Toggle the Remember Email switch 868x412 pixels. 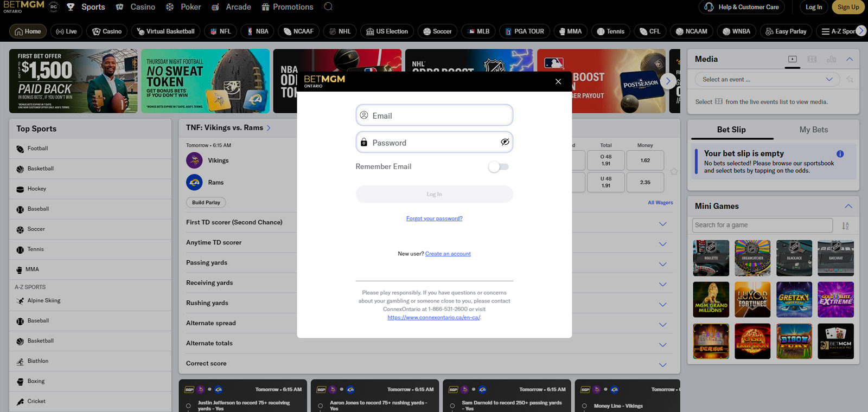click(x=499, y=167)
